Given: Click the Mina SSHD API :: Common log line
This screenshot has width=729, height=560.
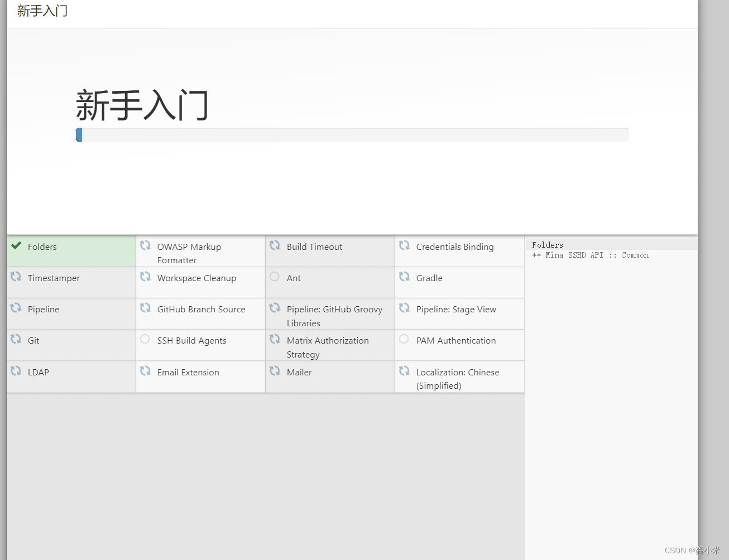Looking at the screenshot, I should [590, 255].
